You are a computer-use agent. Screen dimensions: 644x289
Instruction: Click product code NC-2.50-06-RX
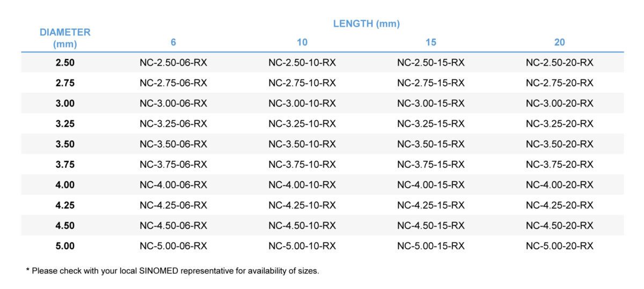(x=173, y=63)
